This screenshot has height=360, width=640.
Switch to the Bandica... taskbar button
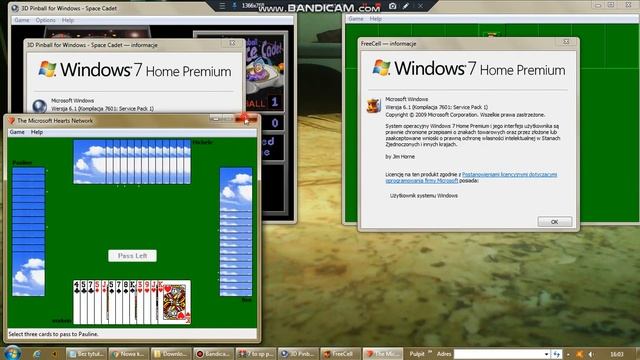[213, 354]
